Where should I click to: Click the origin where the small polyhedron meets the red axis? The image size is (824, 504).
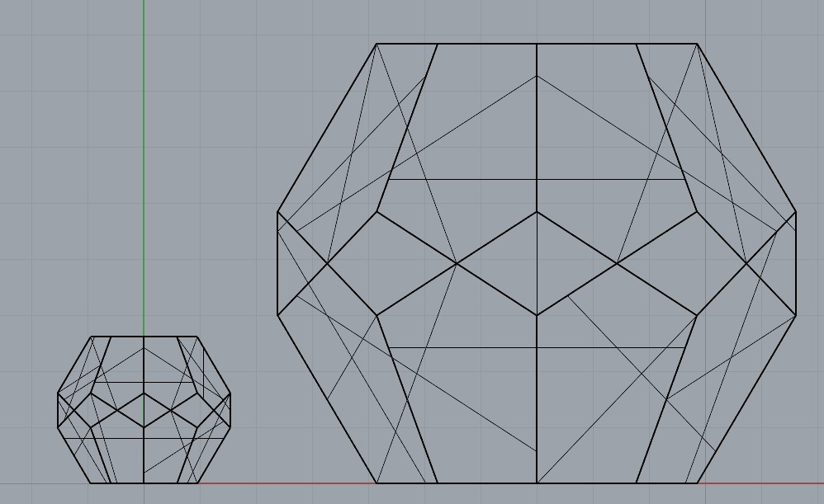pyautogui.click(x=144, y=483)
